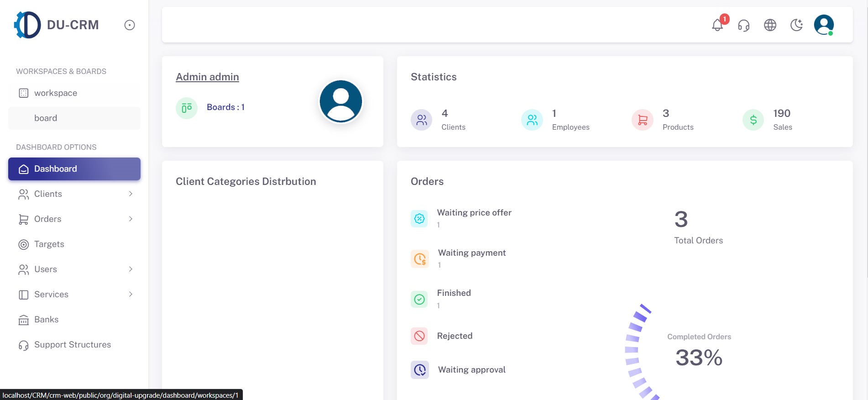Open the Targets sidebar item
868x400 pixels.
click(74, 244)
